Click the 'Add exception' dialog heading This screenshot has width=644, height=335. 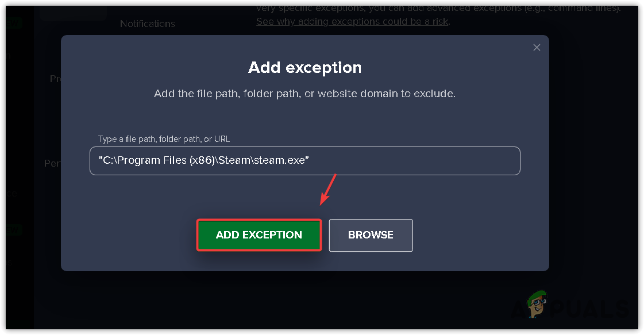(304, 67)
